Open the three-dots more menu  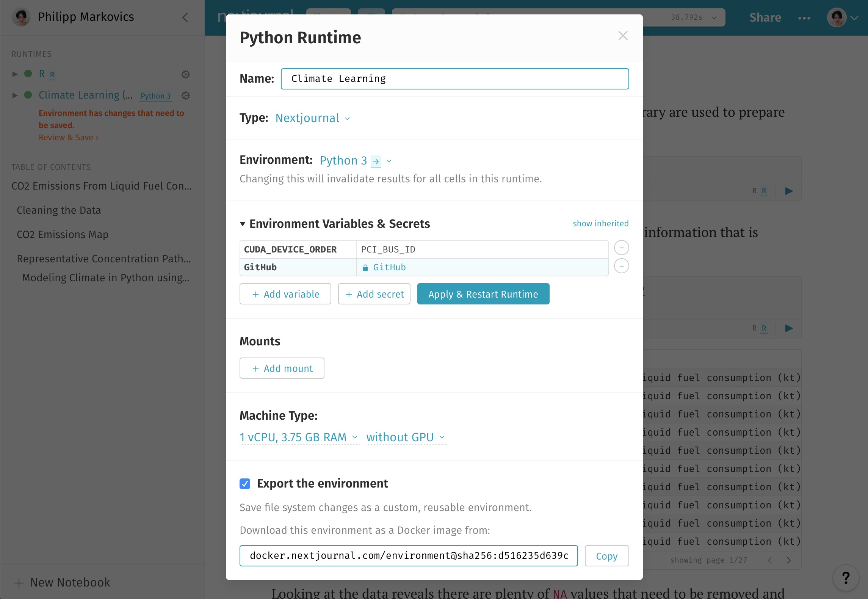click(x=804, y=18)
